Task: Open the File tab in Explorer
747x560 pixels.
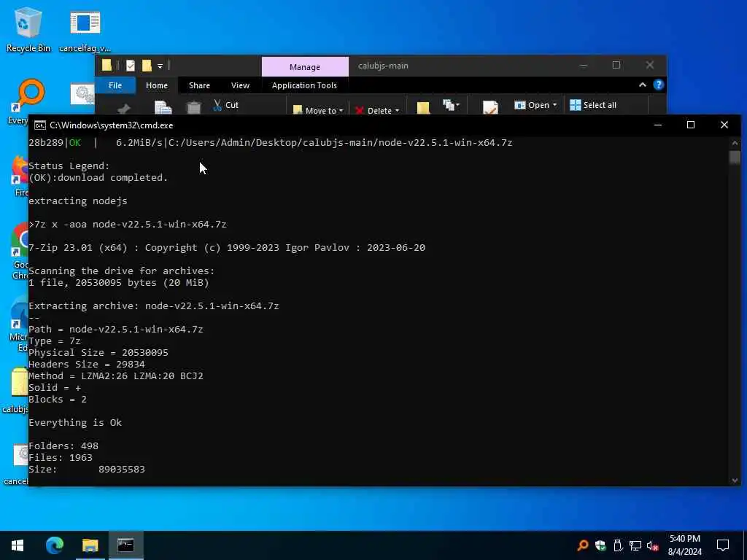Action: (x=115, y=85)
